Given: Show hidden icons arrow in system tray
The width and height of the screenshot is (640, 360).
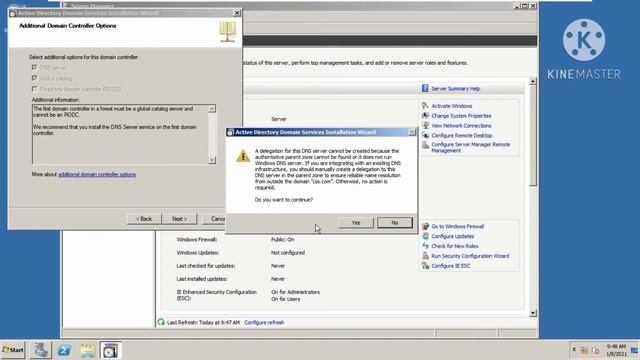Looking at the screenshot, I should 574,350.
